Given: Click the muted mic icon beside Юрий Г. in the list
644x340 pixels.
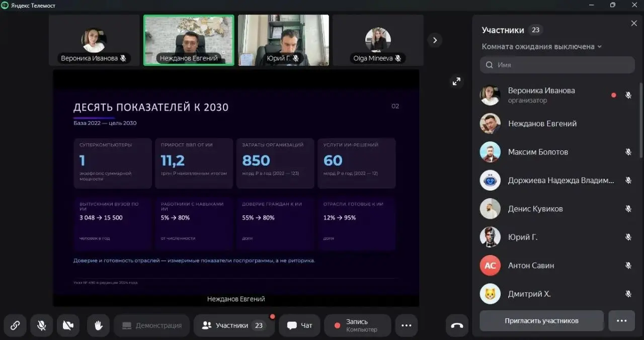Looking at the screenshot, I should (628, 237).
